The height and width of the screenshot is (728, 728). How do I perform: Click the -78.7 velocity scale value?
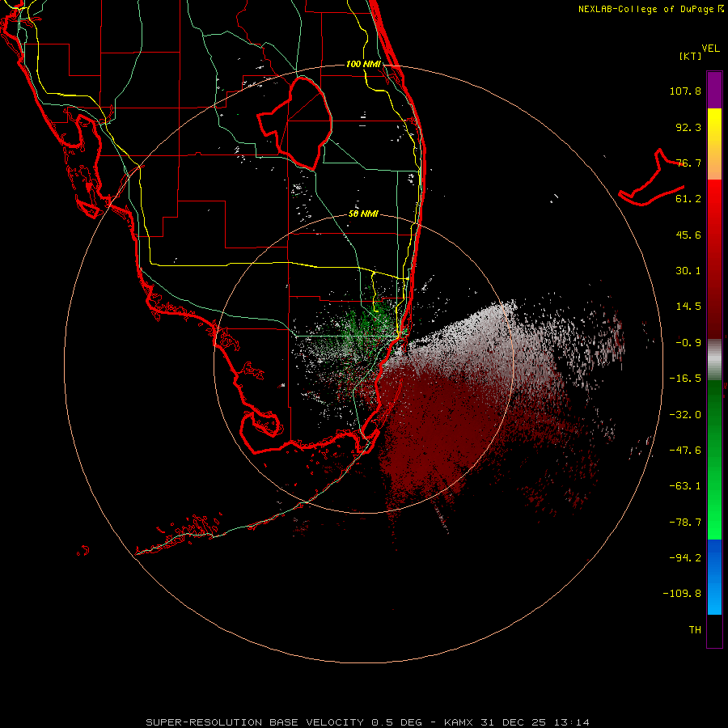(685, 523)
